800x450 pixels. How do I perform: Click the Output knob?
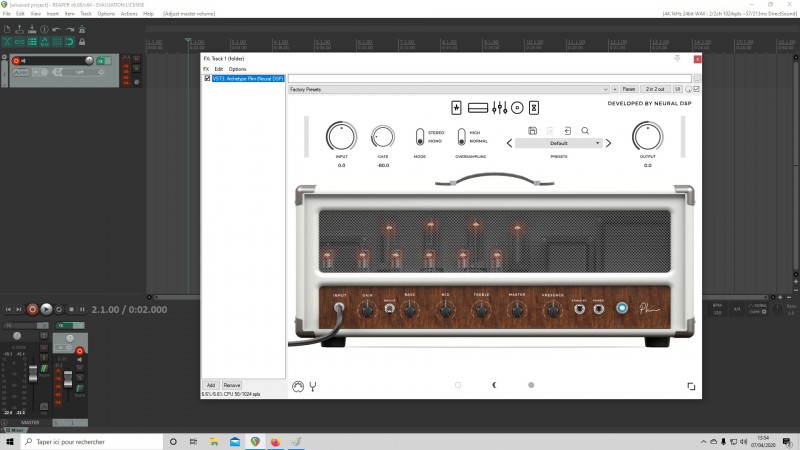point(647,137)
